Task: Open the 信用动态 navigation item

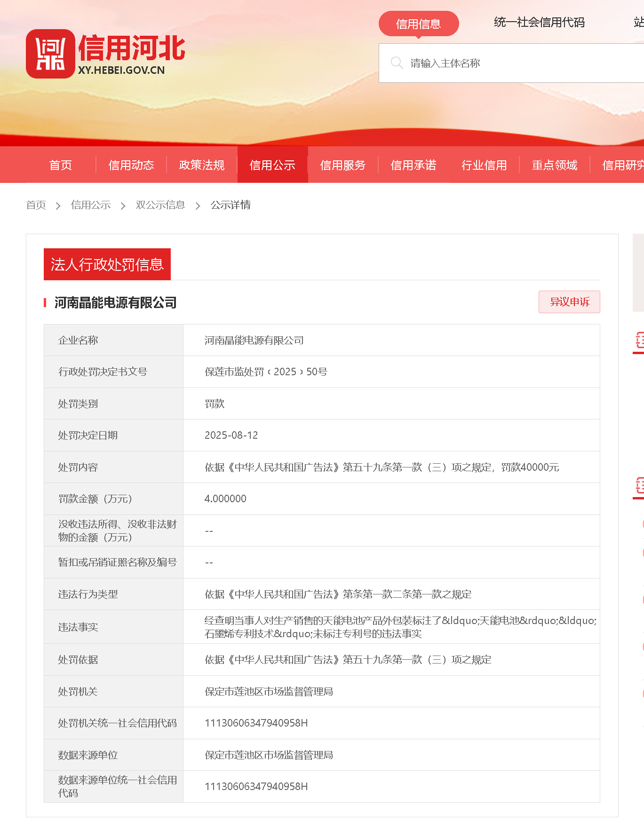Action: [131, 165]
